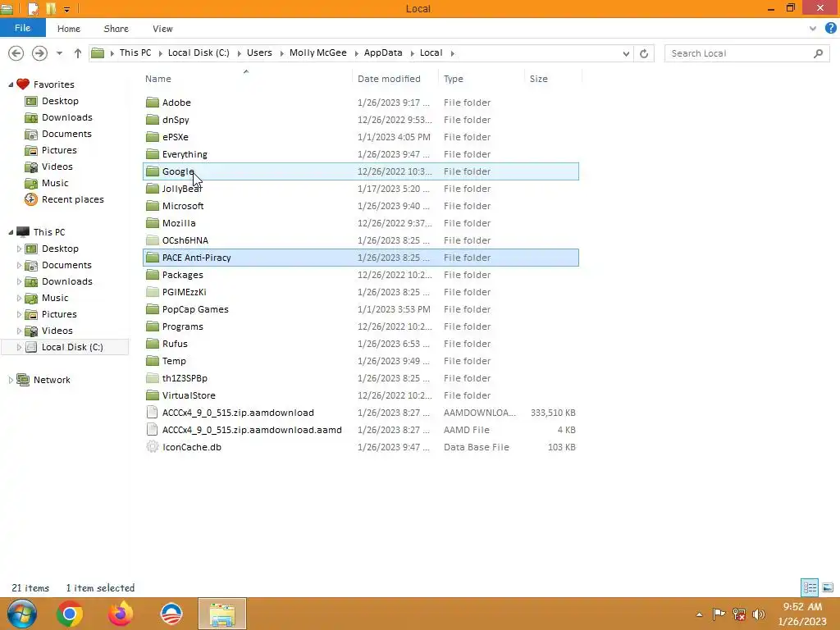Open recent locations dropdown arrow
The image size is (840, 630).
59,53
